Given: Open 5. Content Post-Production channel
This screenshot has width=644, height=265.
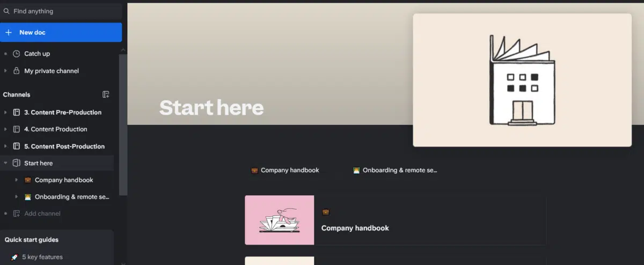Looking at the screenshot, I should (64, 146).
